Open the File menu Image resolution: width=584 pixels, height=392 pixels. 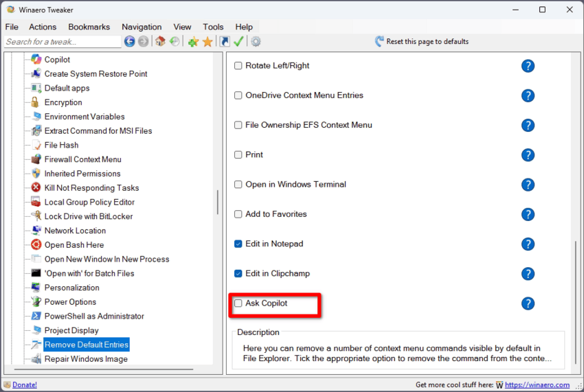12,27
